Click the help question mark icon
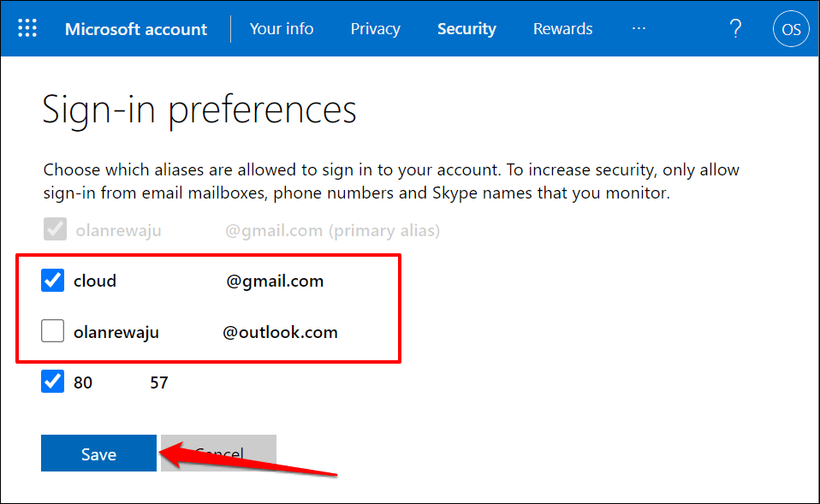Viewport: 820px width, 504px height. pyautogui.click(x=734, y=28)
